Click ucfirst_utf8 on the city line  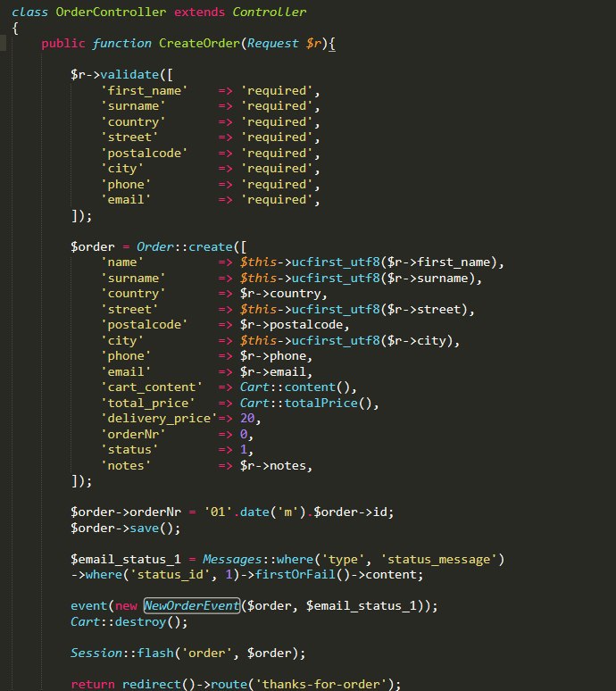336,341
